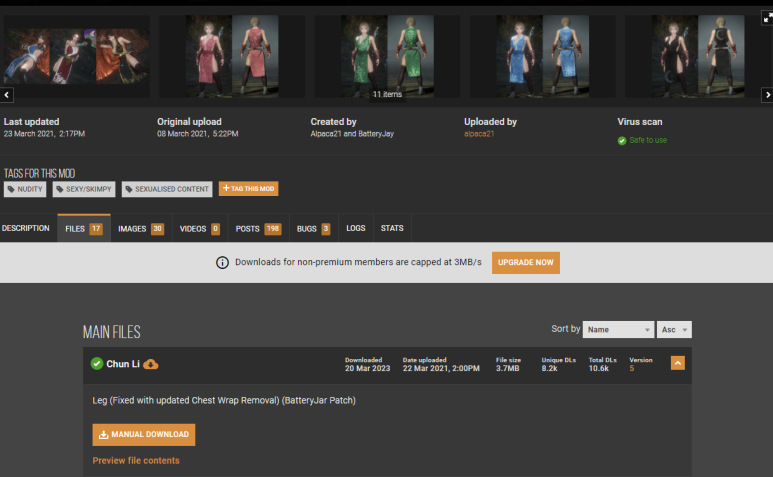Viewport: 773px width, 477px height.
Task: Click the gallery next arrow
Action: (767, 95)
